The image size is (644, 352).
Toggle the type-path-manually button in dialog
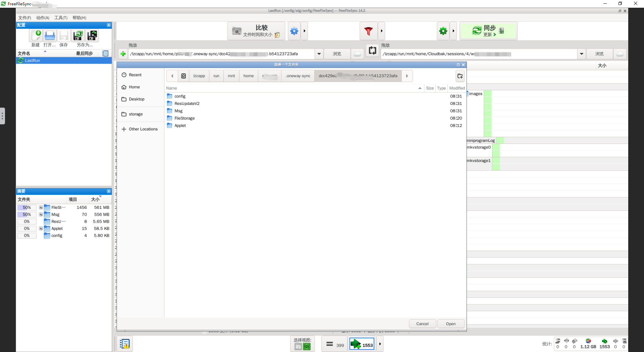183,76
